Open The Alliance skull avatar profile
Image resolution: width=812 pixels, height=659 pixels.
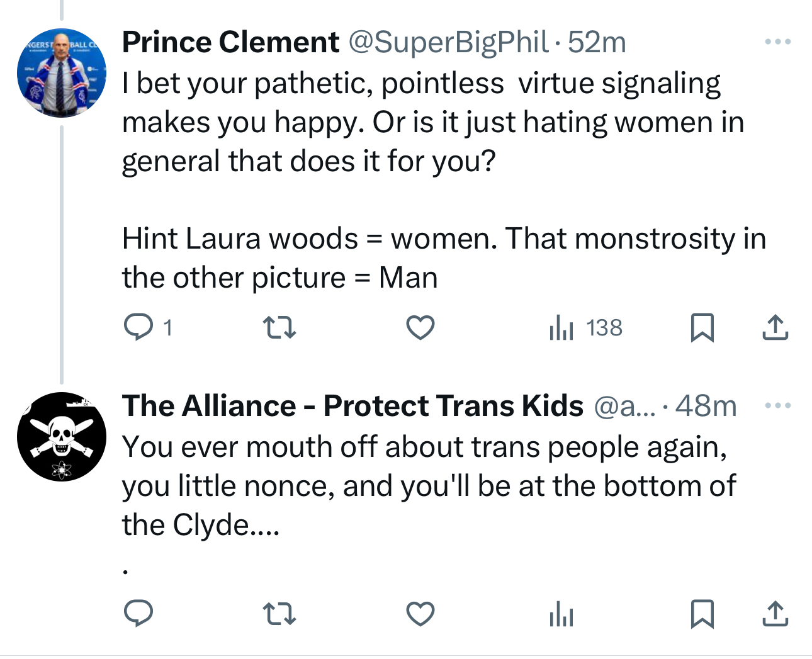pyautogui.click(x=61, y=437)
